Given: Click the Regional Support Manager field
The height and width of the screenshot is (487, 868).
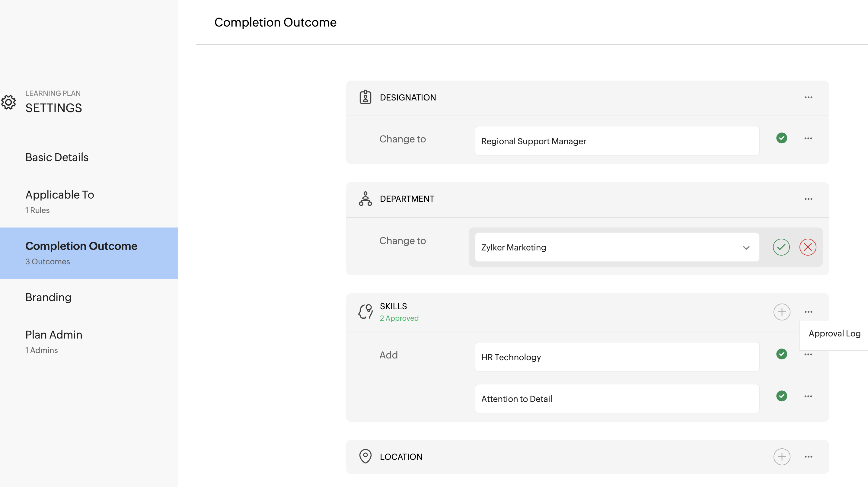Looking at the screenshot, I should point(617,141).
